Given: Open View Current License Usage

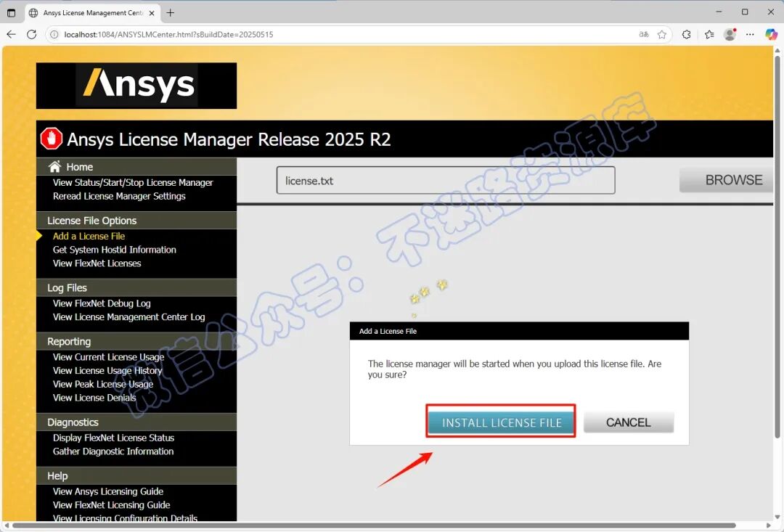Looking at the screenshot, I should (108, 357).
